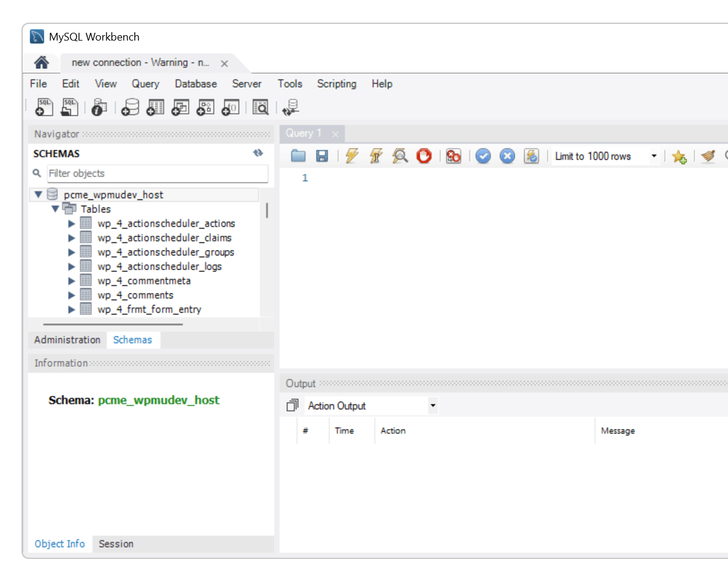Open the Query menu
728x584 pixels.
click(x=146, y=84)
